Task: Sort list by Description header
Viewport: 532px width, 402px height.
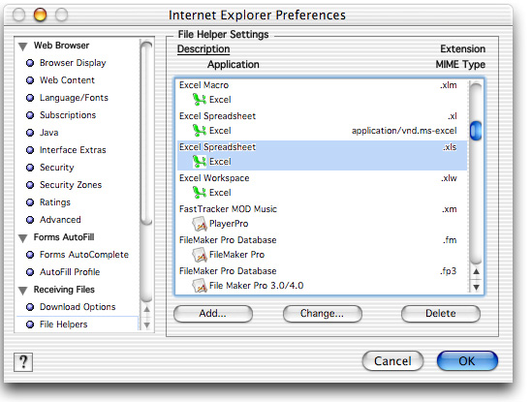Action: (x=203, y=49)
